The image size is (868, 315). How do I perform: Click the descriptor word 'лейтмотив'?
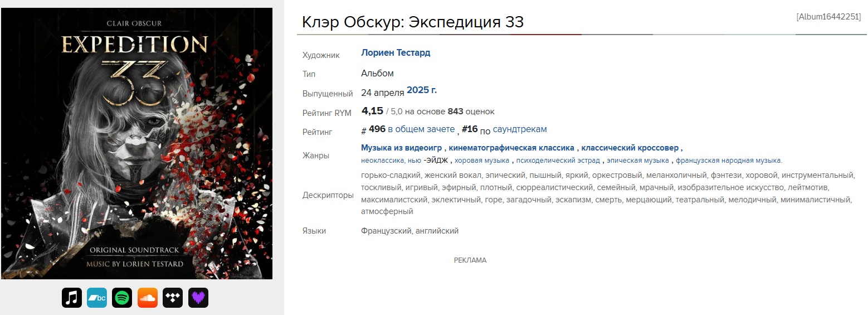[808, 187]
